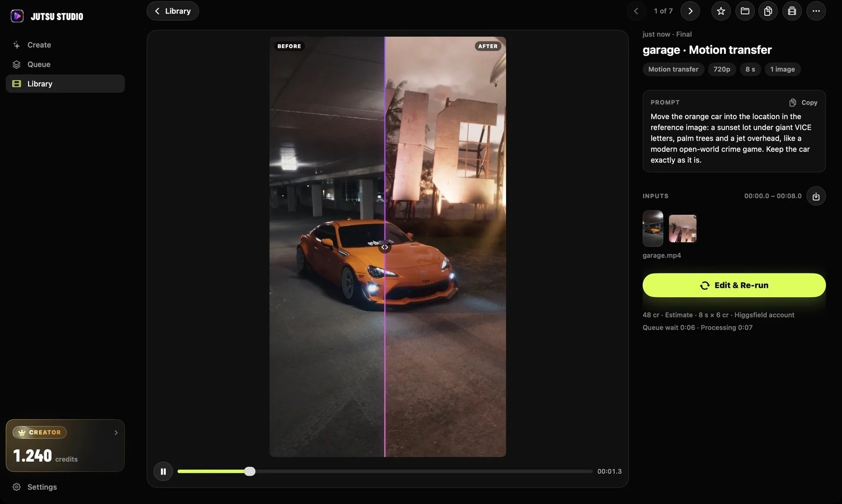Expand the Creator credits plan chevron

pos(116,433)
